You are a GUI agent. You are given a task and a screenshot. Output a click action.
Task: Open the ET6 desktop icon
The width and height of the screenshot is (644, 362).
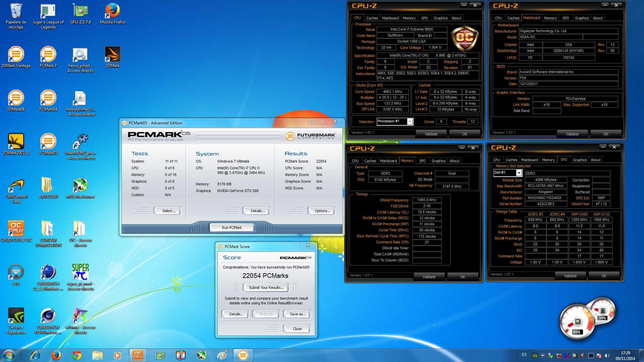[x=16, y=275]
